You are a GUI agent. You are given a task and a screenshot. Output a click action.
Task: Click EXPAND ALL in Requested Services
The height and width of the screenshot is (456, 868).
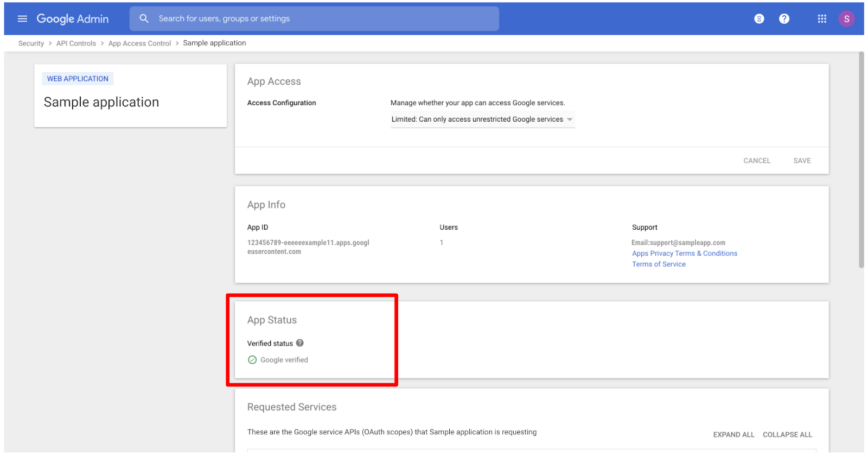point(733,435)
